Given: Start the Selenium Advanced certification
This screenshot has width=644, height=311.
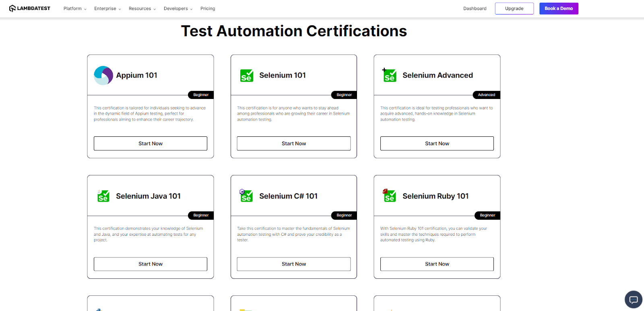Looking at the screenshot, I should tap(437, 144).
